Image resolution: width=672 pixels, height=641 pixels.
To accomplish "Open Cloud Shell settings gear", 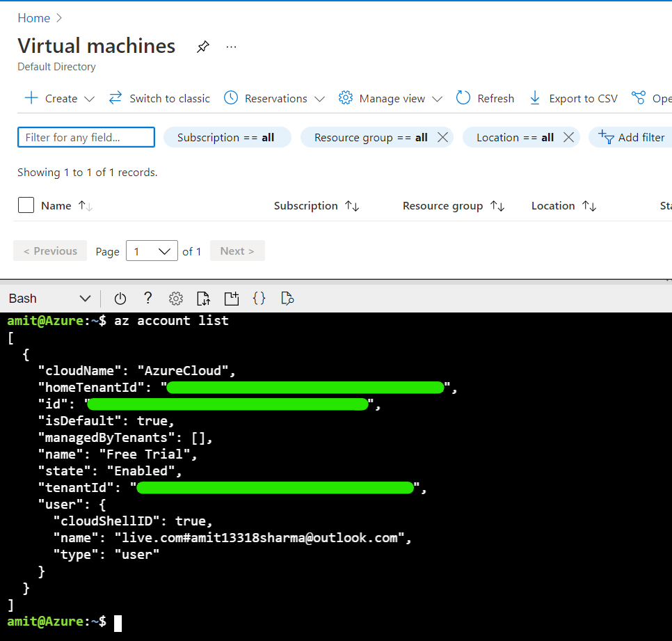I will pyautogui.click(x=176, y=299).
